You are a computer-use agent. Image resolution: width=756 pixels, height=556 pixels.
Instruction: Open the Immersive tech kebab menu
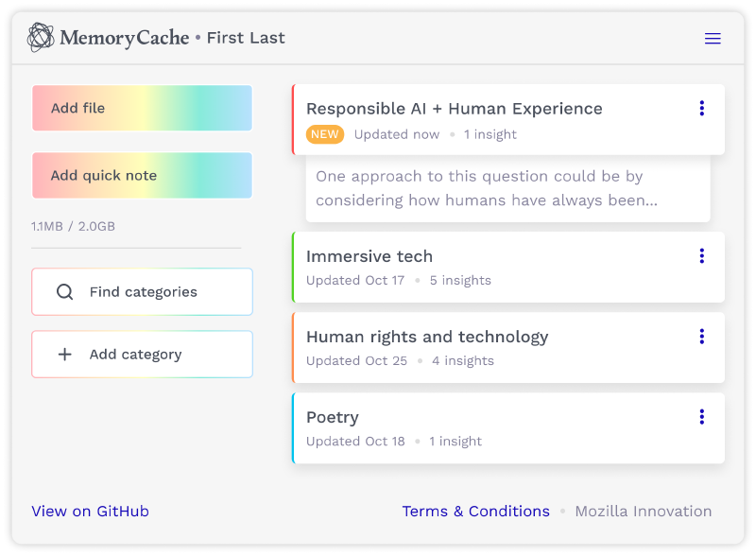(702, 255)
